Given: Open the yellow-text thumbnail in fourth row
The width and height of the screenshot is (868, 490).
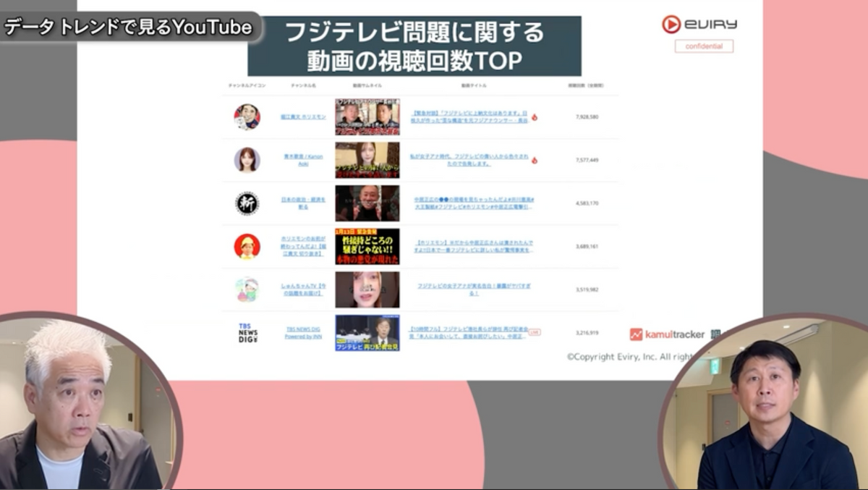Looking at the screenshot, I should click(x=367, y=246).
